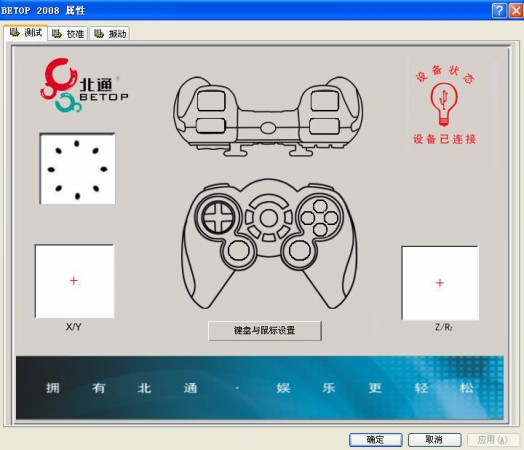Click the bottom face button on gamepad diagram
Screen dimensions: 524x450
pyautogui.click(x=320, y=230)
